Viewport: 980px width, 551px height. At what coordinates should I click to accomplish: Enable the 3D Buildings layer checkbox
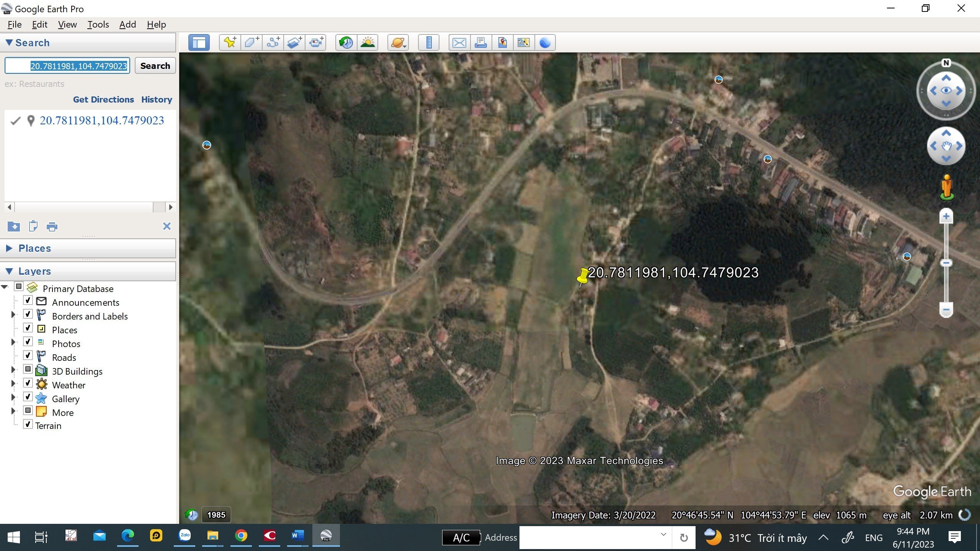pyautogui.click(x=28, y=369)
